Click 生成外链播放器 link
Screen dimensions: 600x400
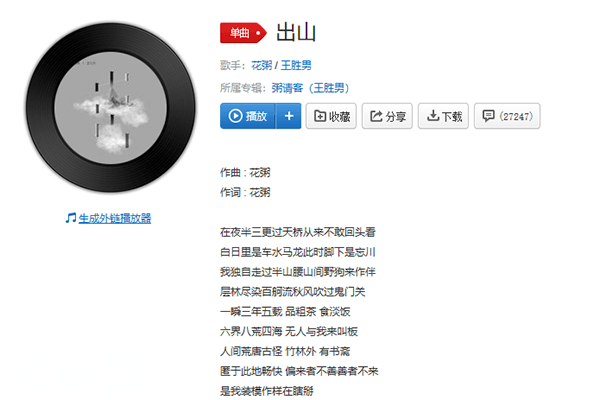115,218
